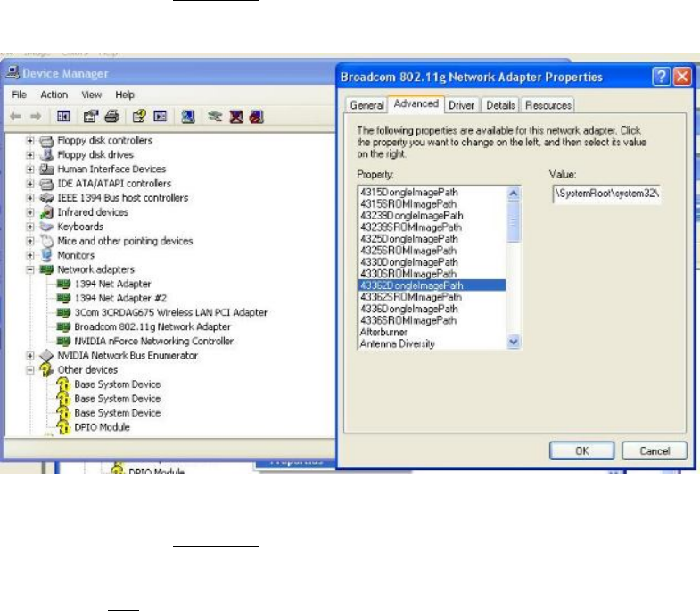Open the File menu in Device Manager
This screenshot has height=611, width=700.
(20, 95)
